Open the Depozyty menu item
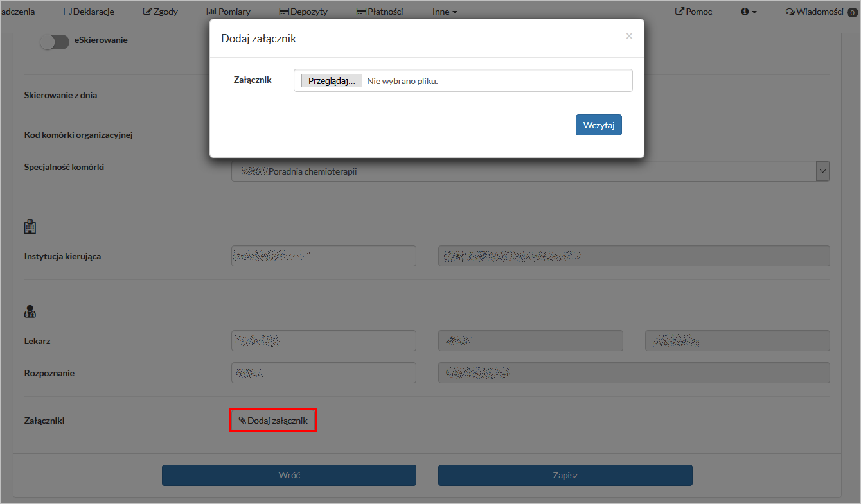Image resolution: width=861 pixels, height=504 pixels. (x=303, y=12)
